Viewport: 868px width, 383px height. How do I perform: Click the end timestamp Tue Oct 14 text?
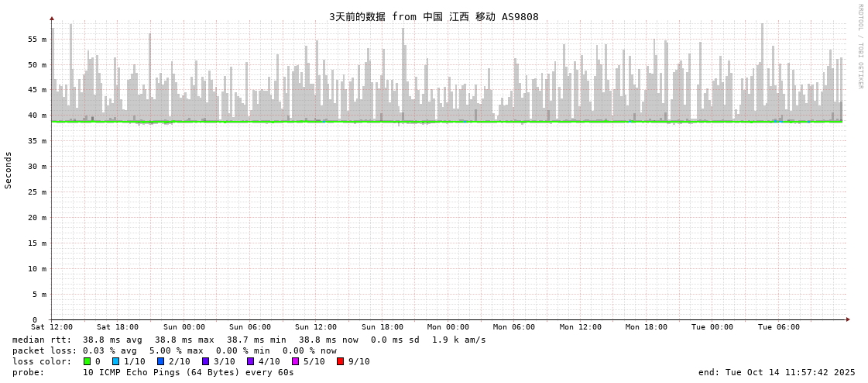point(777,372)
